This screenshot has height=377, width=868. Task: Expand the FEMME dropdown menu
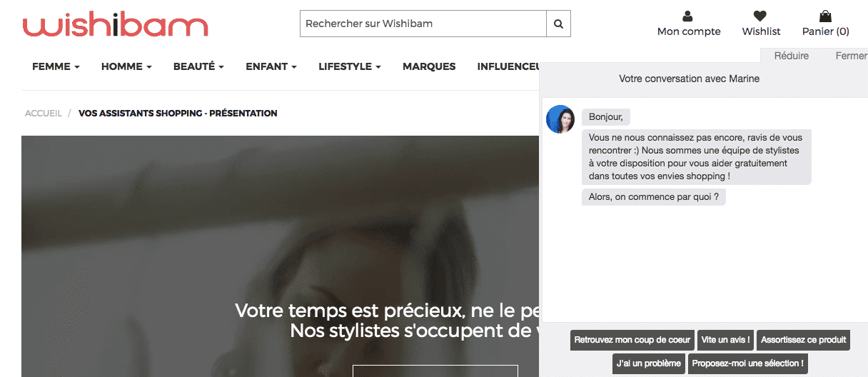click(x=56, y=66)
